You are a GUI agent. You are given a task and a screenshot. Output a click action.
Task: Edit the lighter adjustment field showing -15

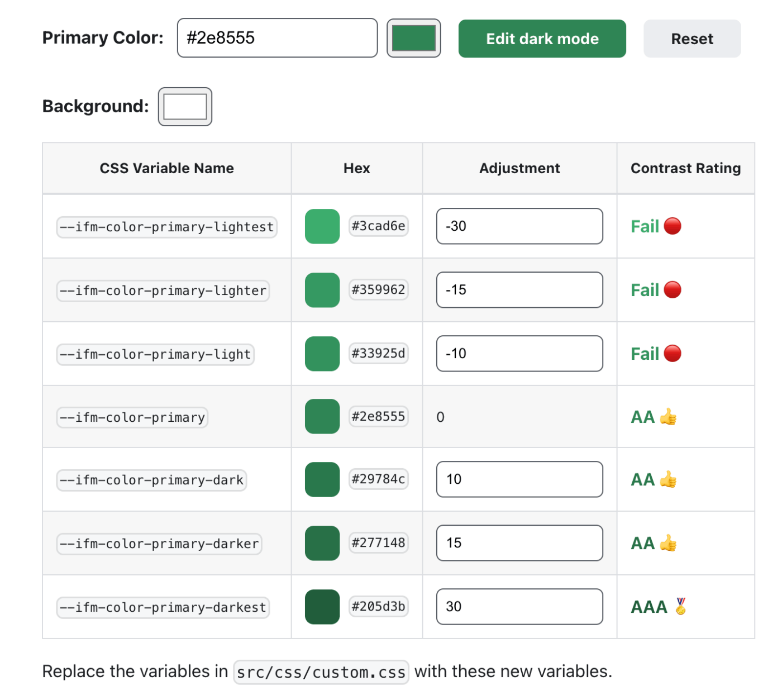pos(519,290)
